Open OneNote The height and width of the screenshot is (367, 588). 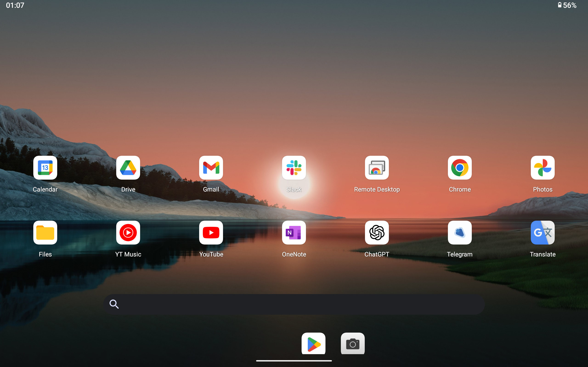coord(294,233)
